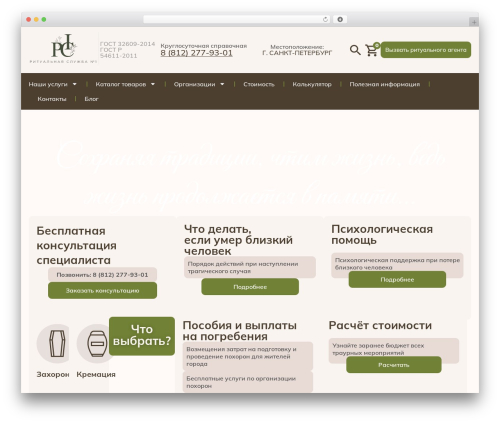
Task: Click Вызвать ритуального агента button
Action: pos(426,50)
